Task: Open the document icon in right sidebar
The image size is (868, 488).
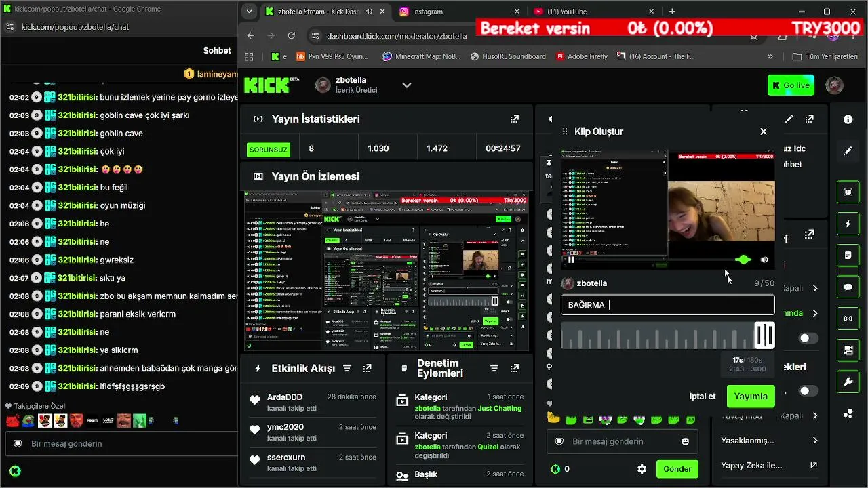Action: [x=848, y=256]
